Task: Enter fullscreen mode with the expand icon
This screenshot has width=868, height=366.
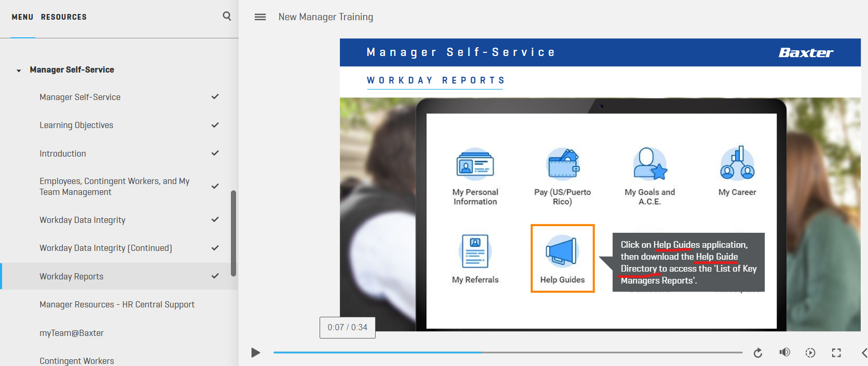Action: tap(836, 353)
